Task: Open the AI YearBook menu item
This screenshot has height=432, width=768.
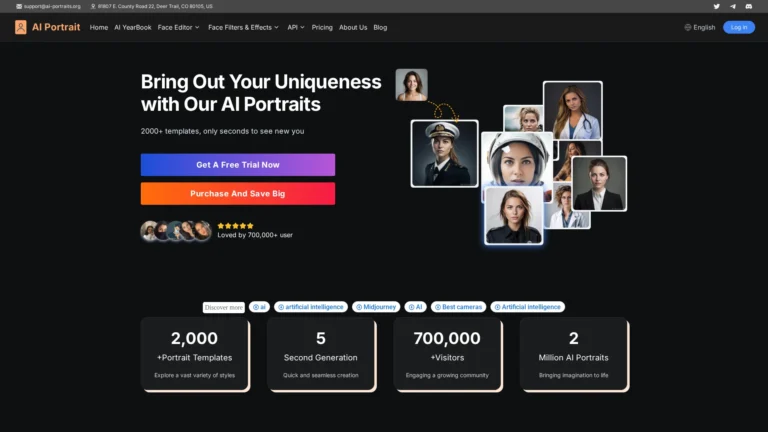Action: click(x=133, y=27)
